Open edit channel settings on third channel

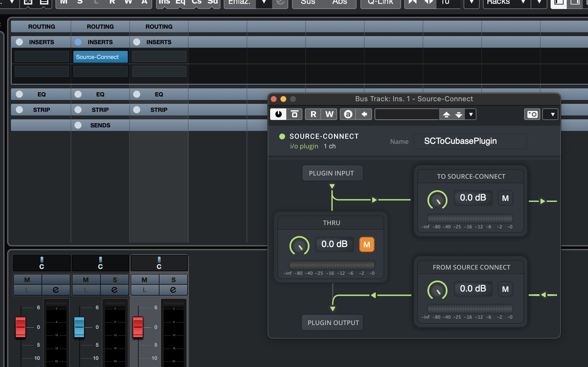pos(173,290)
